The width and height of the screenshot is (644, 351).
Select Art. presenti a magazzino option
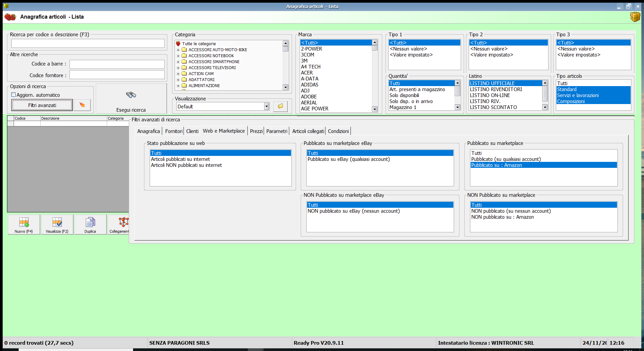[422, 89]
